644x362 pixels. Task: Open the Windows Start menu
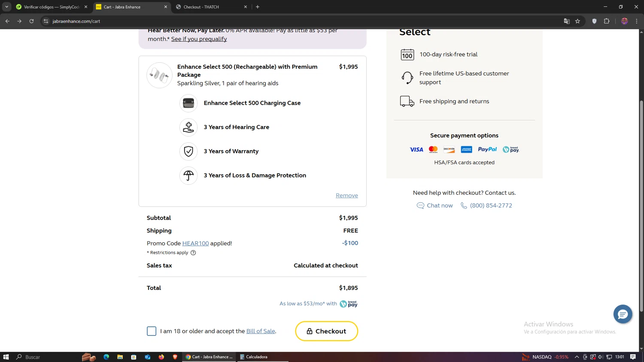6,357
